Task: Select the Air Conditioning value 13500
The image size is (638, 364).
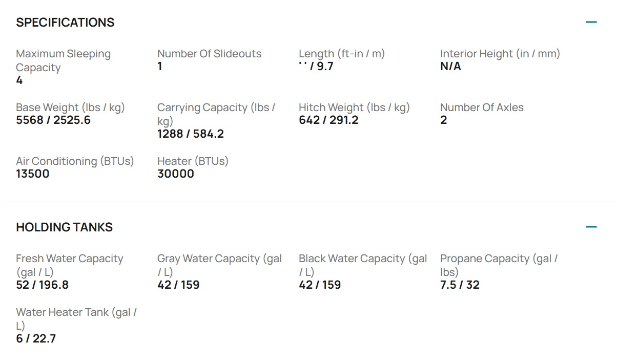Action: (x=33, y=174)
